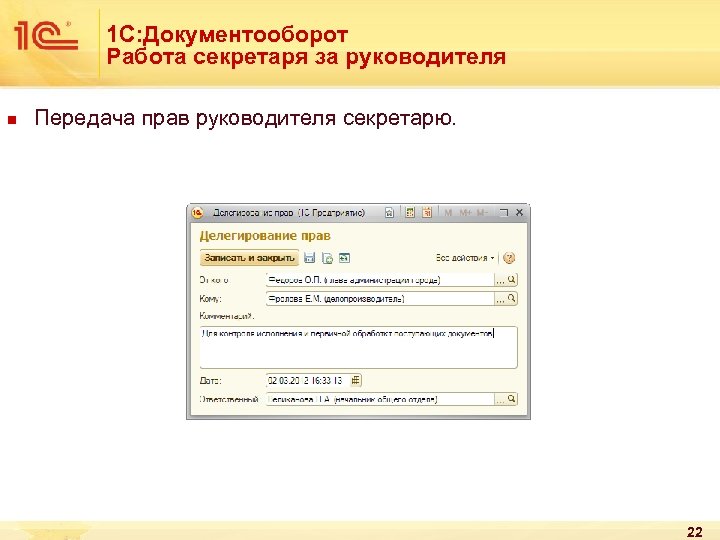Click the 'Кому' input field
The height and width of the screenshot is (540, 720).
tap(380, 298)
